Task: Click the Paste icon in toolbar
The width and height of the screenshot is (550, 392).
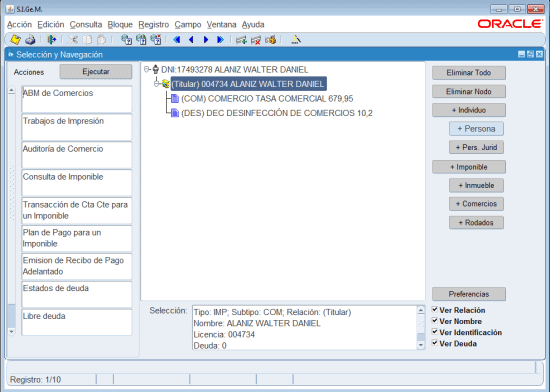Action: [x=101, y=40]
